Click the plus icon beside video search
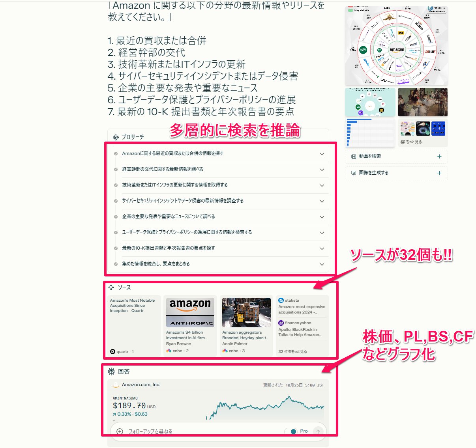Viewport: 476px width, 448px height. coord(439,157)
